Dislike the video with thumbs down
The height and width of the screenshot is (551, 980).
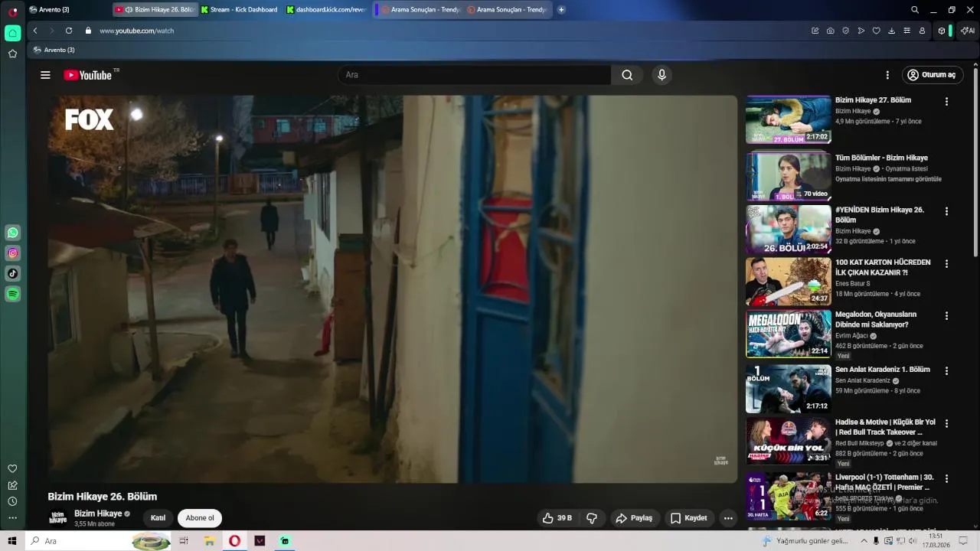[x=592, y=518]
